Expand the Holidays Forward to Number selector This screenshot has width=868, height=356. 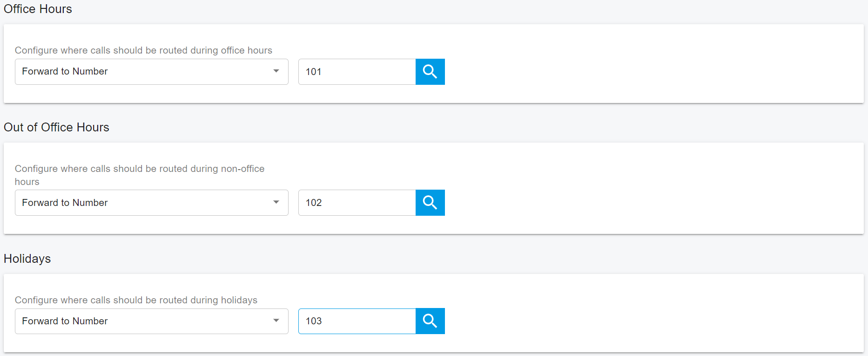click(x=151, y=321)
